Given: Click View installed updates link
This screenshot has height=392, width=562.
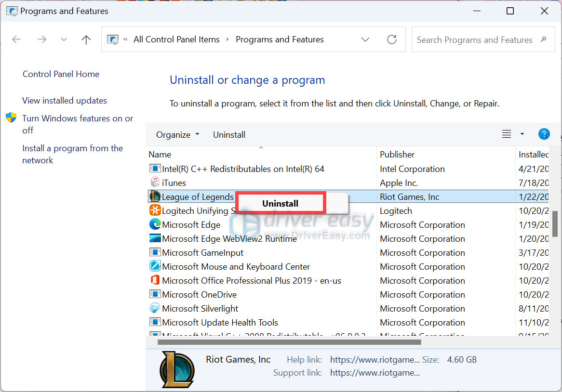Looking at the screenshot, I should coord(65,101).
